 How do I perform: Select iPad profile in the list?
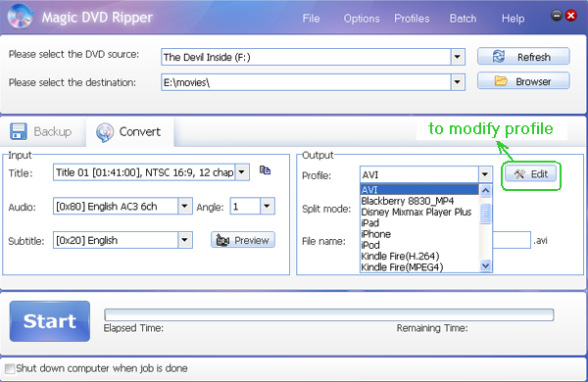click(x=419, y=223)
